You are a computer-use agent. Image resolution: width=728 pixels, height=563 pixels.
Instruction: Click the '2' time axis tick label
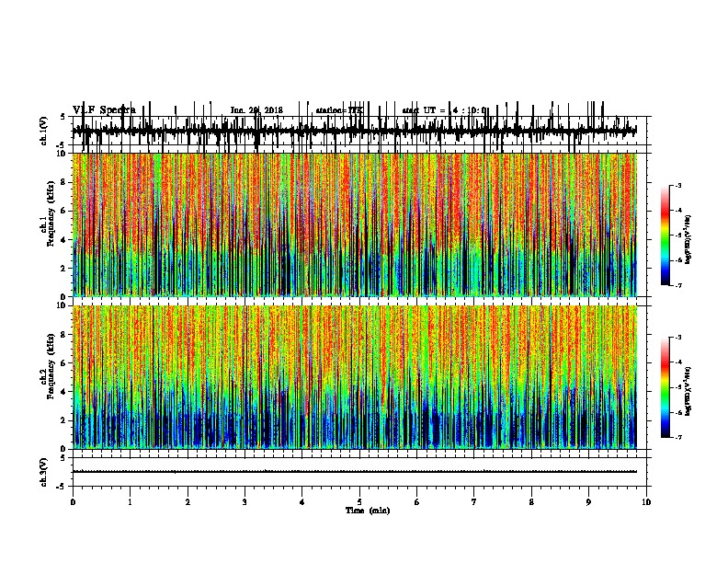tap(188, 502)
